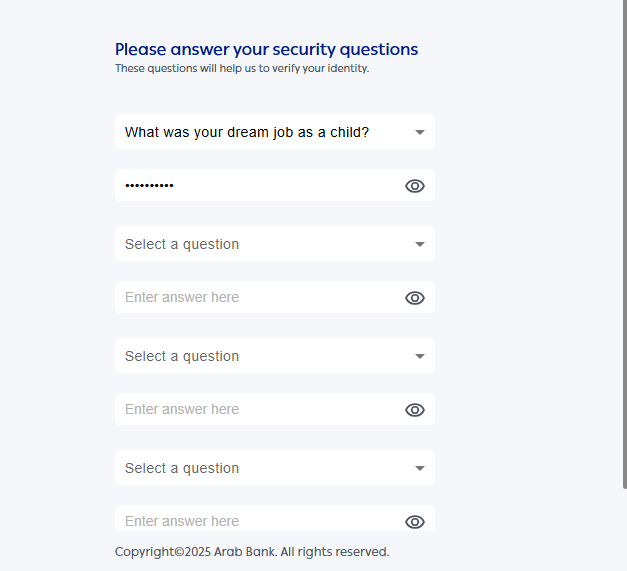Viewport: 627px width, 571px height.
Task: Toggle visibility eye on second answer field
Action: click(415, 298)
